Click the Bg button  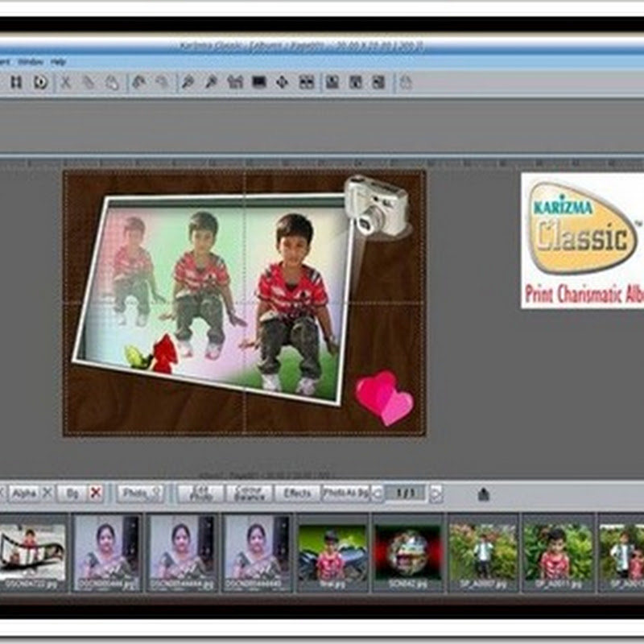72,493
